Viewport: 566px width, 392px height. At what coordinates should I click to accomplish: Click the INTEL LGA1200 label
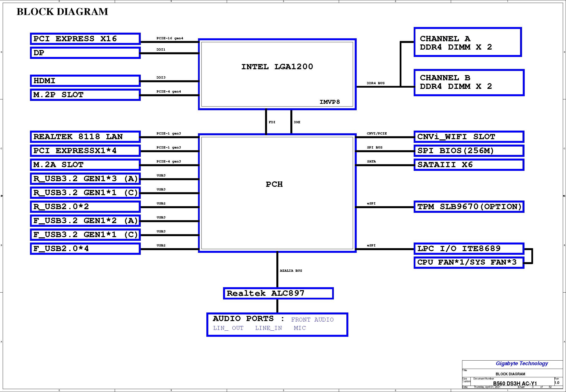pyautogui.click(x=277, y=67)
